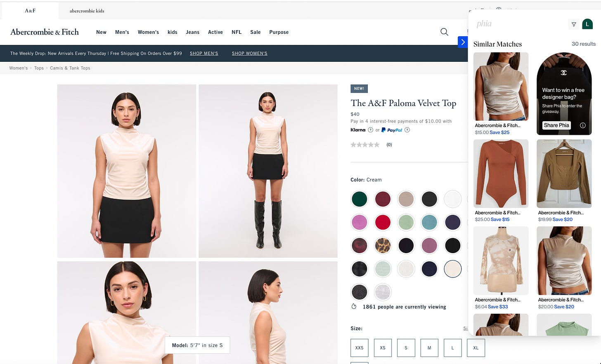Select size XL
This screenshot has width=601, height=364.
[476, 348]
